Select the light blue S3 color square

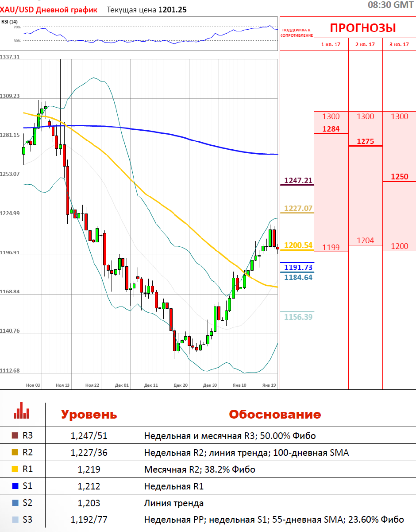(x=15, y=520)
